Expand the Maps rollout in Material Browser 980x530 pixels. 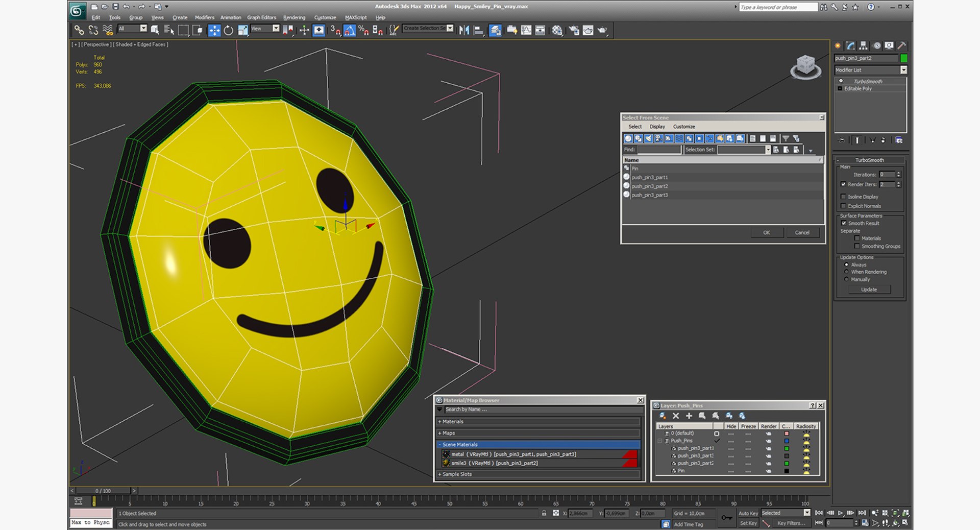tap(538, 433)
